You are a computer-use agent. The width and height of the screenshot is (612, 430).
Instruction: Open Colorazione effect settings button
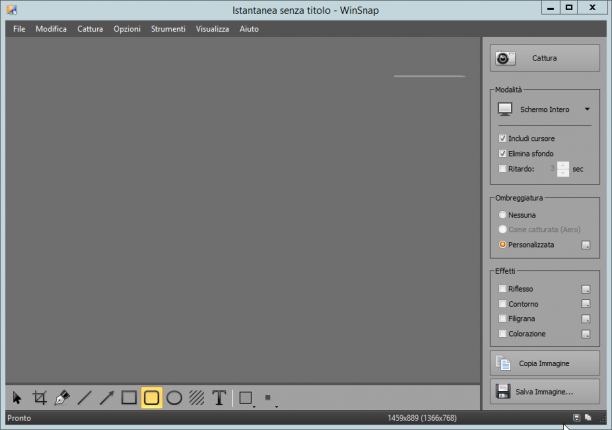[586, 334]
